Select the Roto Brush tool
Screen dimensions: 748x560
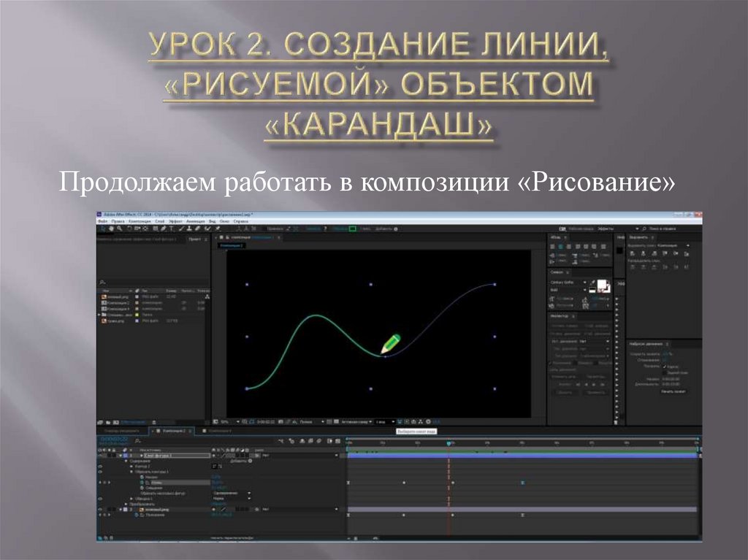(x=207, y=229)
